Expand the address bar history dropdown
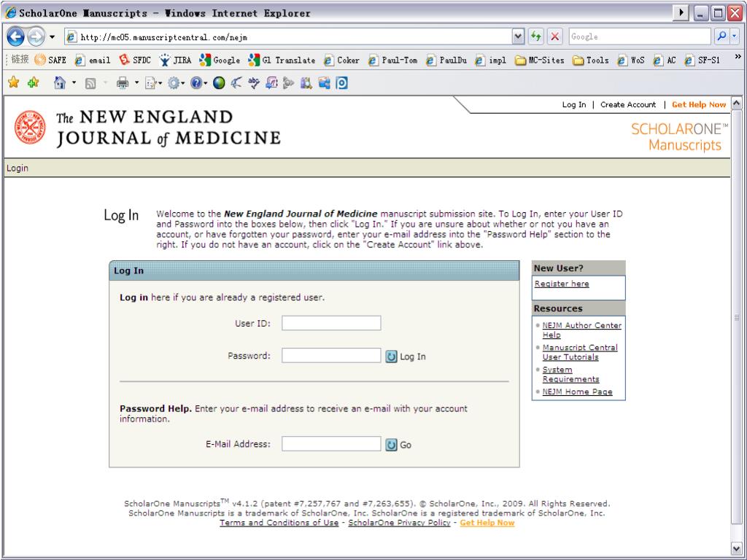Image resolution: width=747 pixels, height=560 pixels. click(x=519, y=36)
